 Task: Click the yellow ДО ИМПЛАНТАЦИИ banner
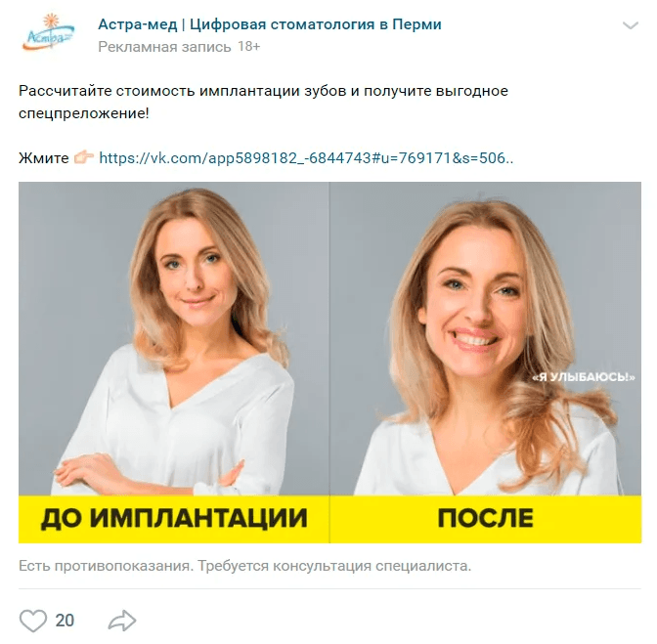coord(174,519)
